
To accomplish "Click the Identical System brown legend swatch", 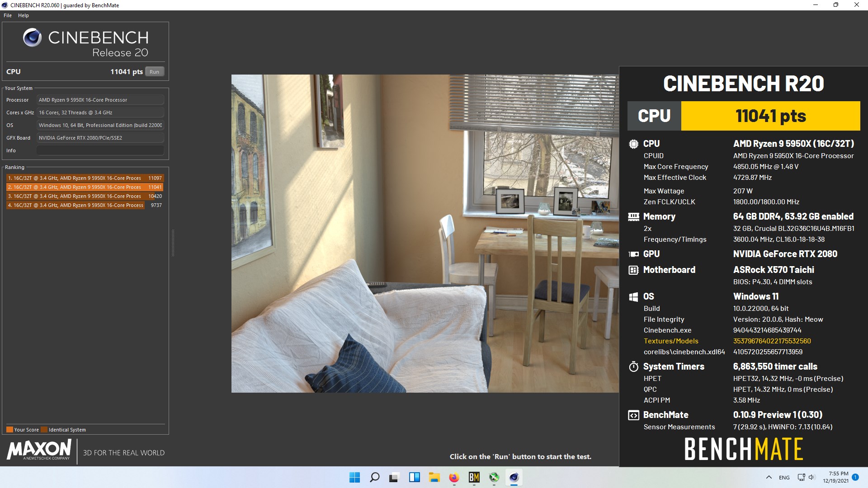I will [x=44, y=430].
